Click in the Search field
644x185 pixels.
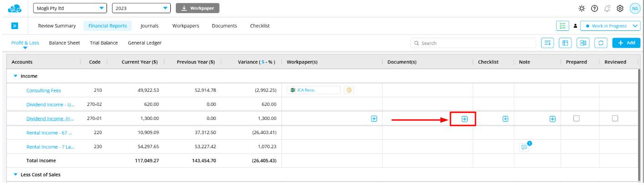point(474,43)
